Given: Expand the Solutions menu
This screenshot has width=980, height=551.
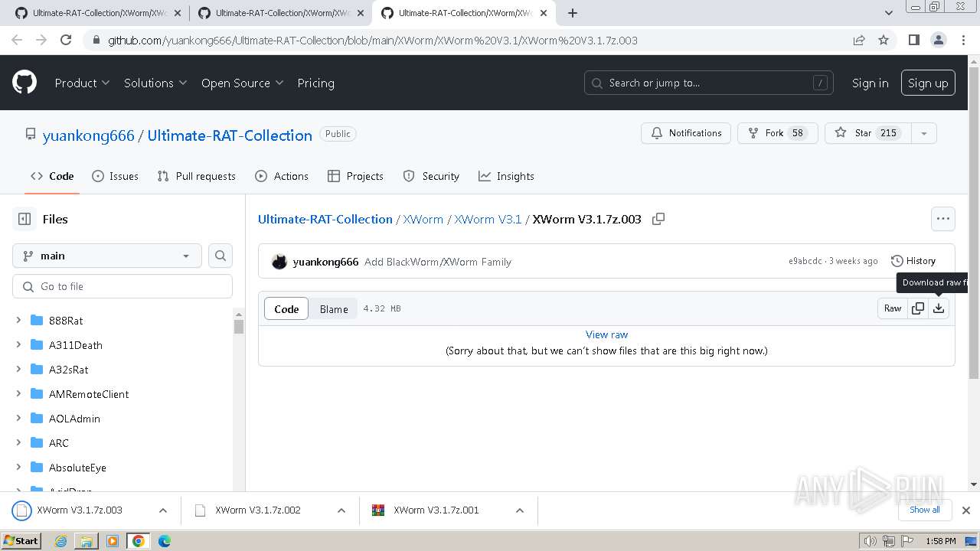Looking at the screenshot, I should tap(155, 83).
